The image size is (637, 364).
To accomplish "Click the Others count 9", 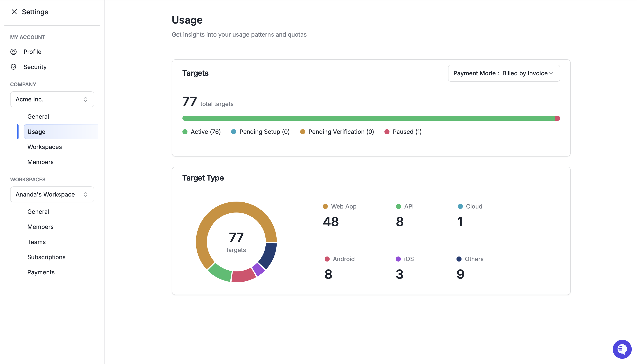I will (460, 274).
